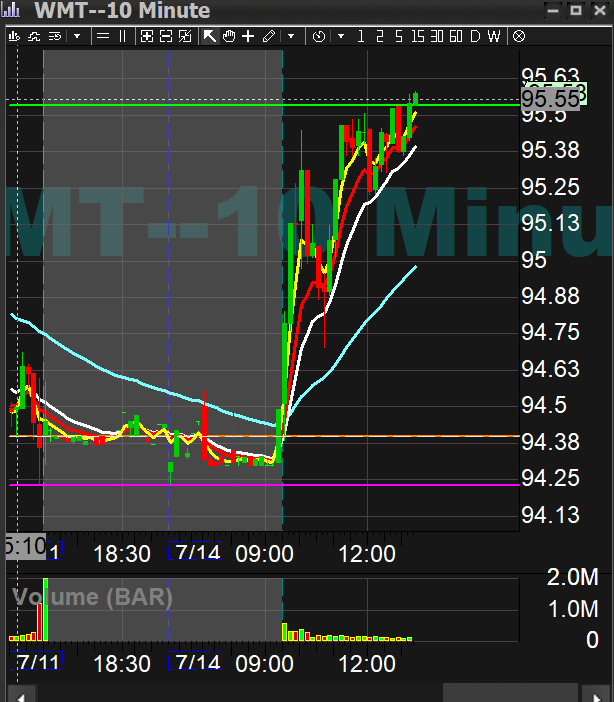614x702 pixels.
Task: Click the horizontal scrollbar thumb
Action: point(510,693)
